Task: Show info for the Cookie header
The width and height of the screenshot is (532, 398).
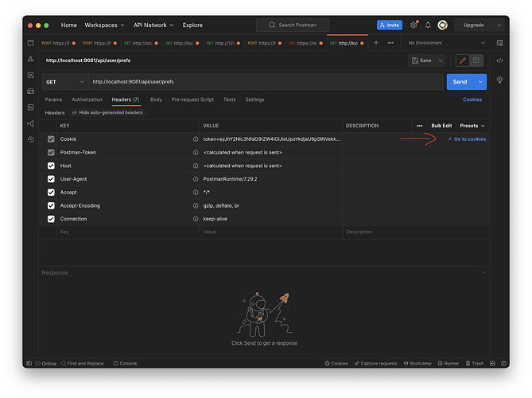Action: tap(196, 139)
